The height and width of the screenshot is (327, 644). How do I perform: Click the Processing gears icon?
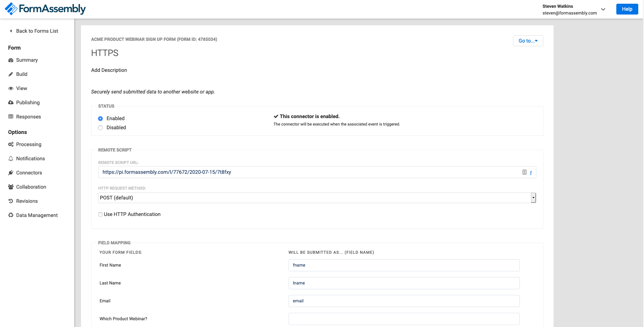(x=11, y=144)
